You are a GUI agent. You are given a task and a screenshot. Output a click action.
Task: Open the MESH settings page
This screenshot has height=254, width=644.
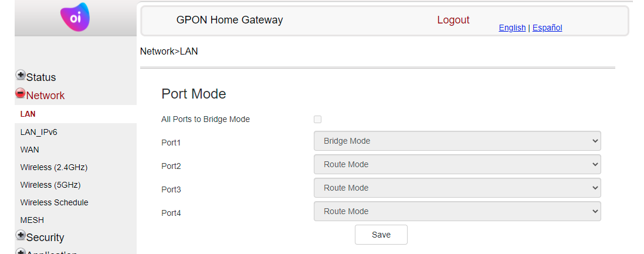click(x=32, y=221)
